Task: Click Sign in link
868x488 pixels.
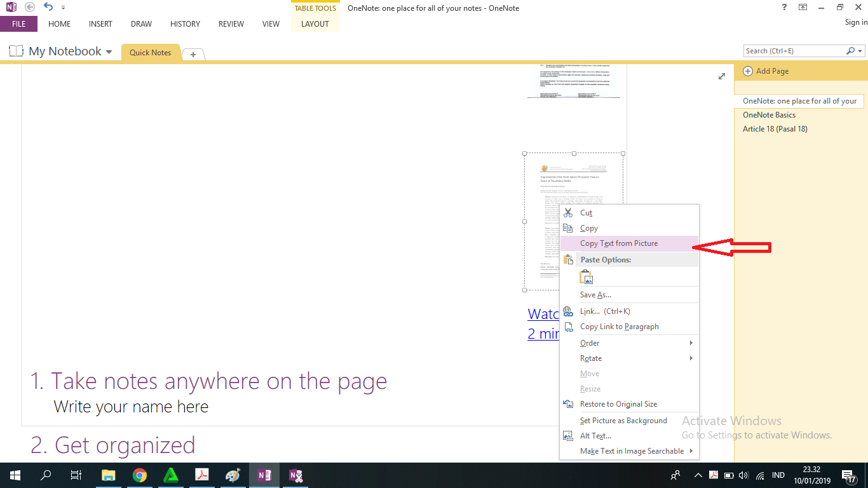Action: point(855,22)
